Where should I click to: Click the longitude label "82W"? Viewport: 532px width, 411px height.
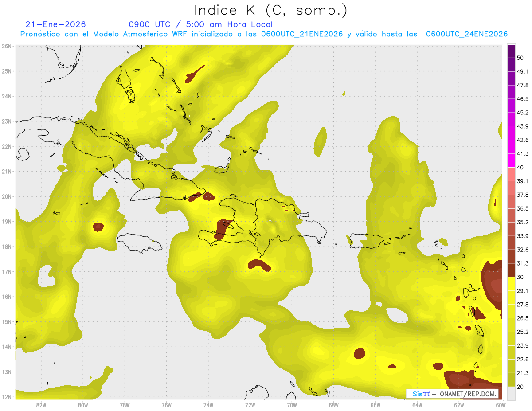coord(41,405)
